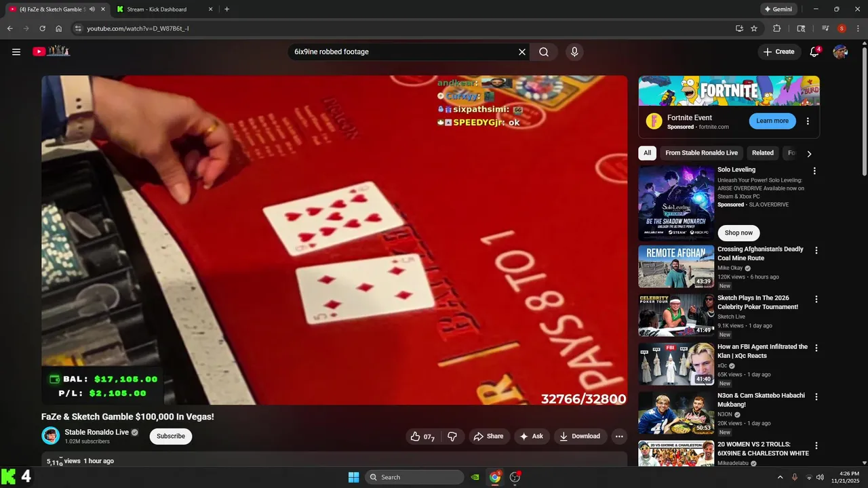
Task: Open options for N3on & Cam Mukbang video
Action: (816, 396)
